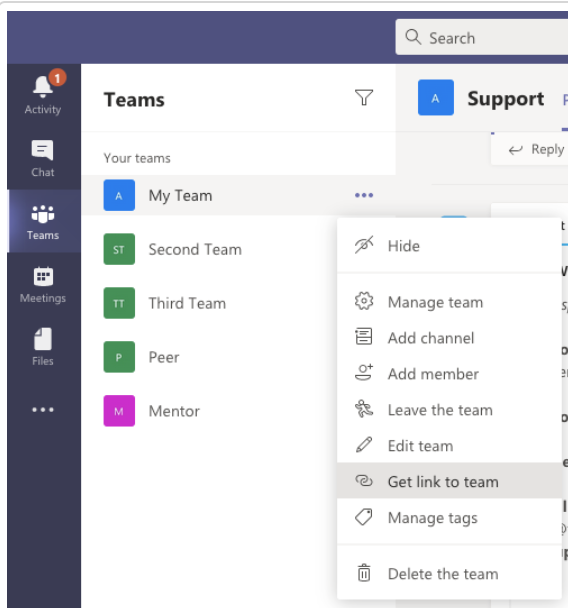
Task: Click the Support channel A avatar
Action: click(436, 97)
